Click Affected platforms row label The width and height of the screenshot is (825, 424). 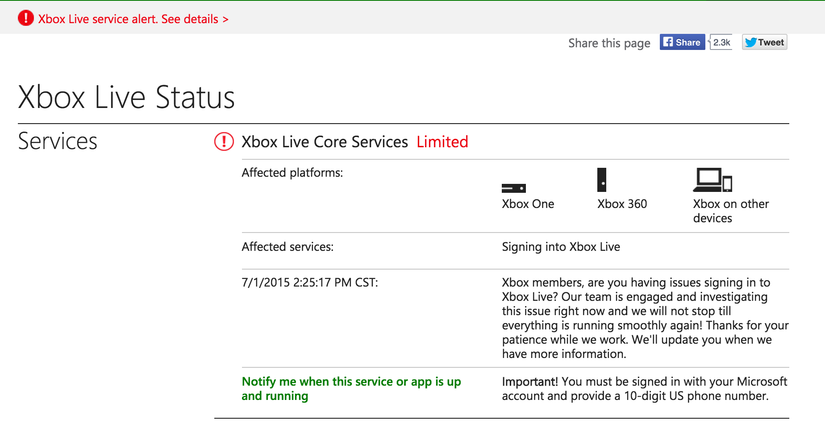[x=292, y=173]
